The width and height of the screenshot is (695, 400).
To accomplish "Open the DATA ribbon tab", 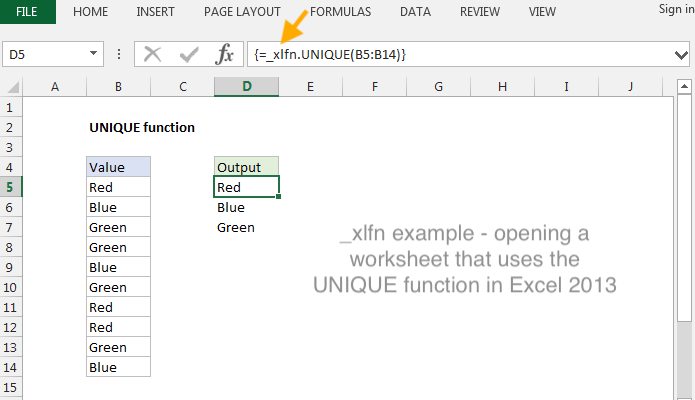I will point(415,12).
